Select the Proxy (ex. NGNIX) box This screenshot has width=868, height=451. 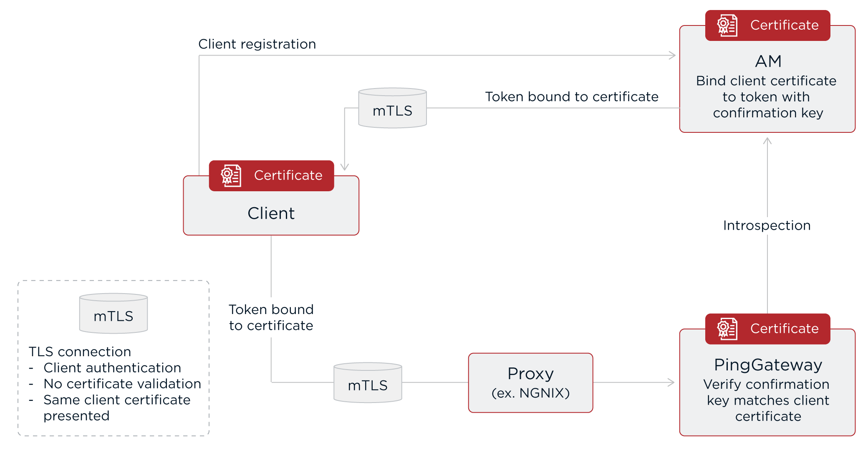pyautogui.click(x=530, y=383)
